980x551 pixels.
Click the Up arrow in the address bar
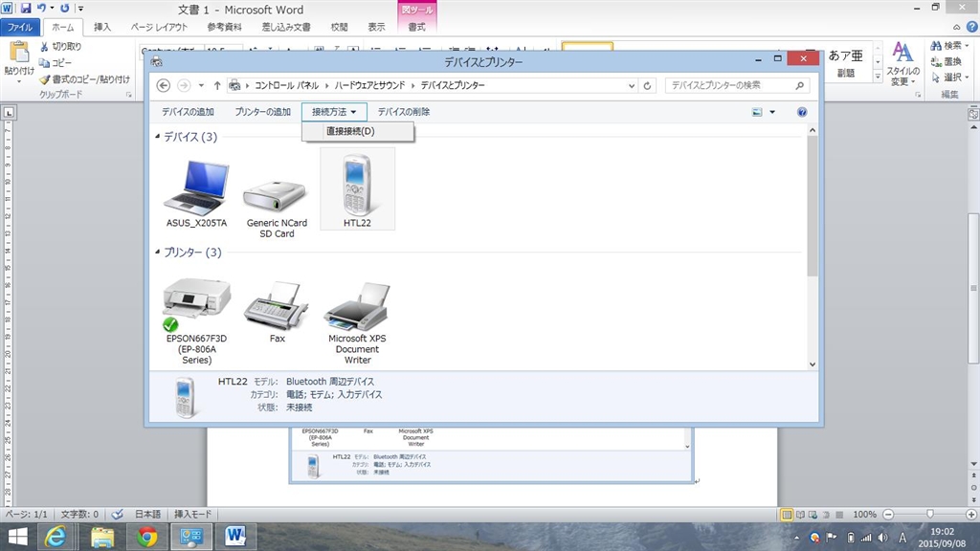(217, 85)
